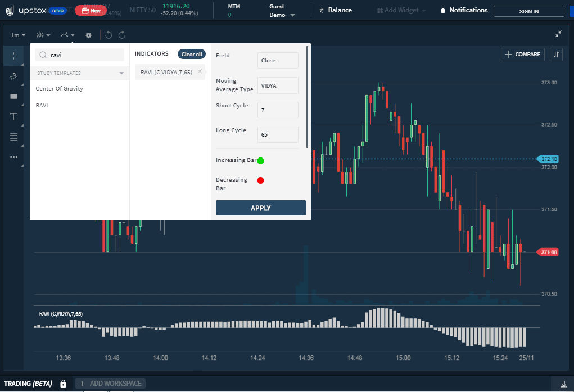Select the horizontal lines tool
Image resolution: width=574 pixels, height=392 pixels.
pos(14,137)
